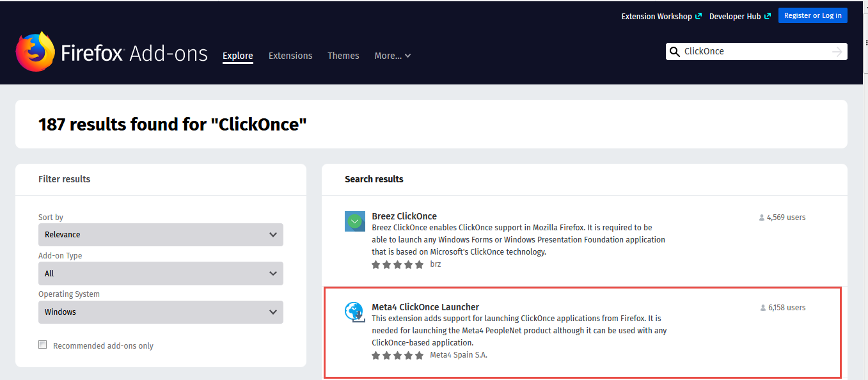The width and height of the screenshot is (868, 380).
Task: Click user icon beside 4,569 users
Action: tap(762, 218)
